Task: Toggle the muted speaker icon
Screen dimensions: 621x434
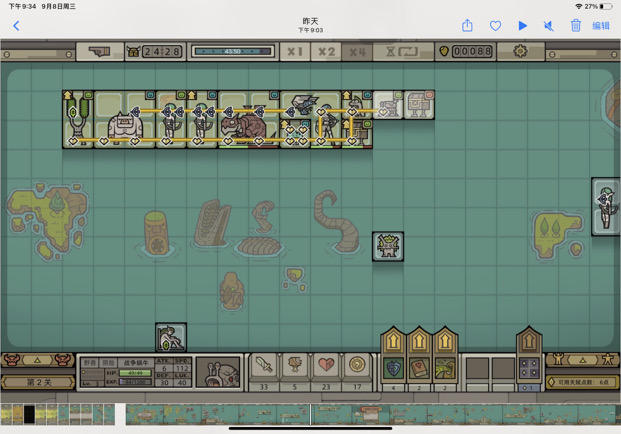Action: point(549,26)
